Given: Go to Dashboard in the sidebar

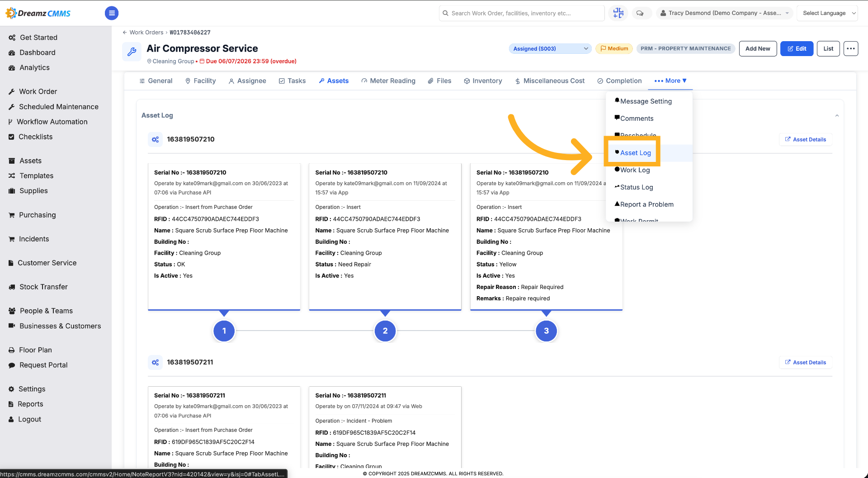Looking at the screenshot, I should point(37,52).
